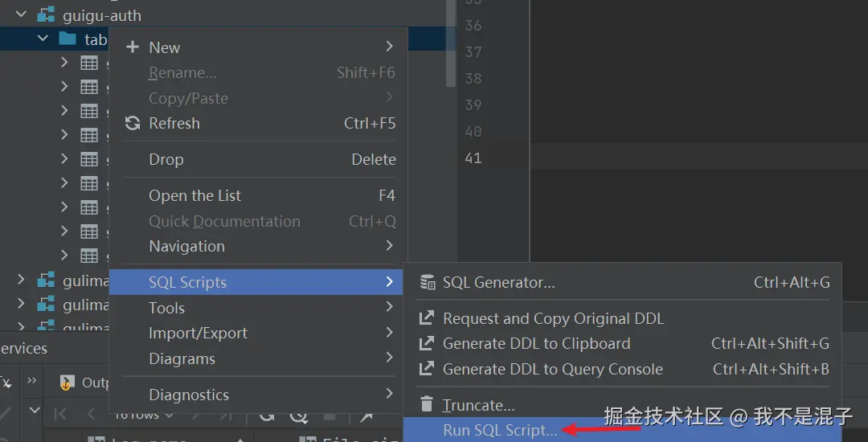Click line number 41 in gutter
The image size is (868, 442).
[473, 158]
